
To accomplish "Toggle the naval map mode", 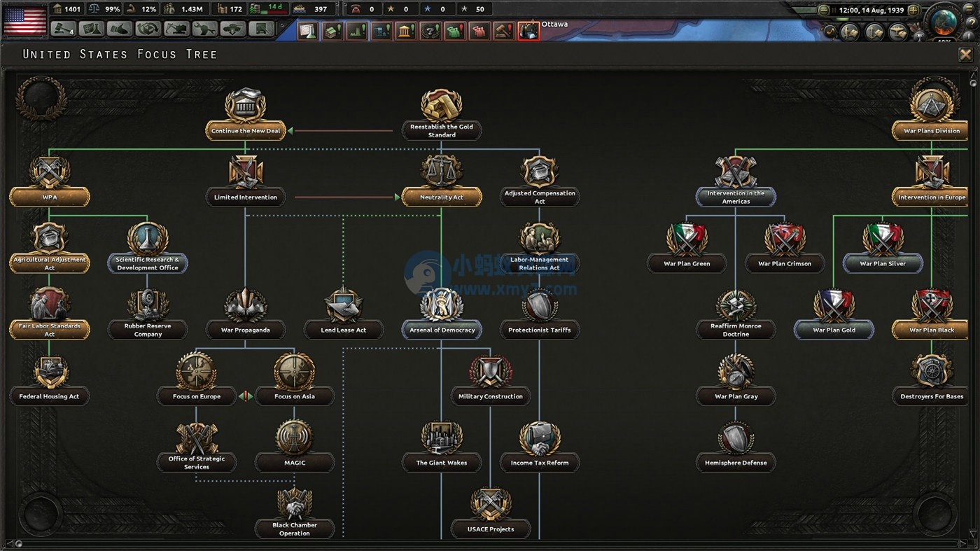I will pyautogui.click(x=874, y=32).
